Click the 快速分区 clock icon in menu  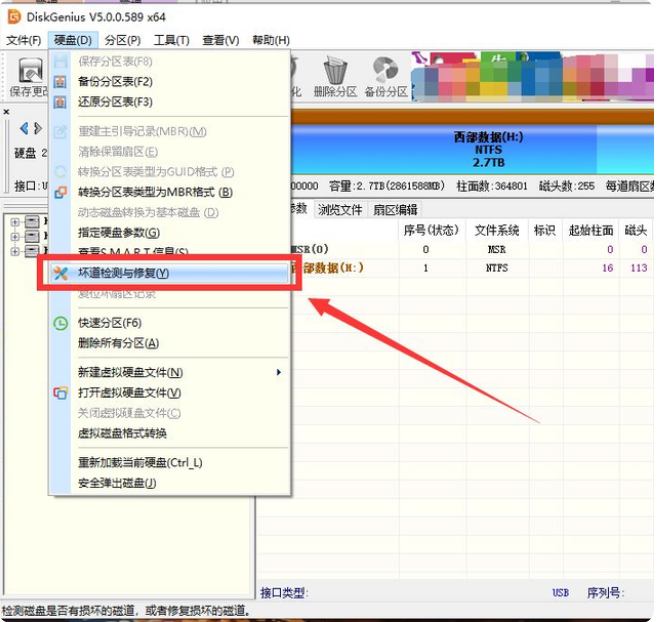coord(60,323)
